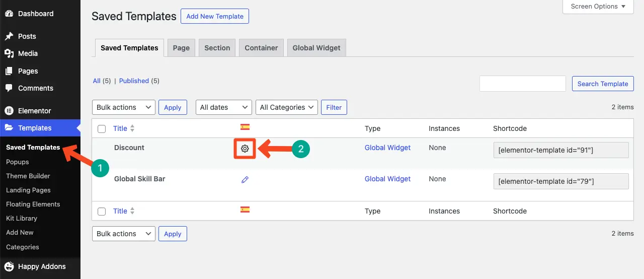Viewport: 644px width, 279px height.
Task: Switch to the Saved Templates tab
Action: (129, 48)
